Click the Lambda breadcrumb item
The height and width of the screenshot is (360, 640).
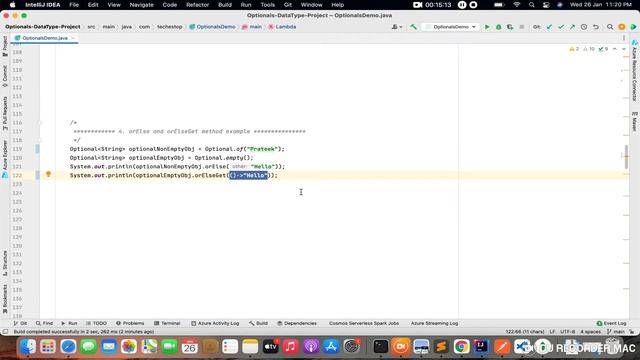tap(282, 27)
